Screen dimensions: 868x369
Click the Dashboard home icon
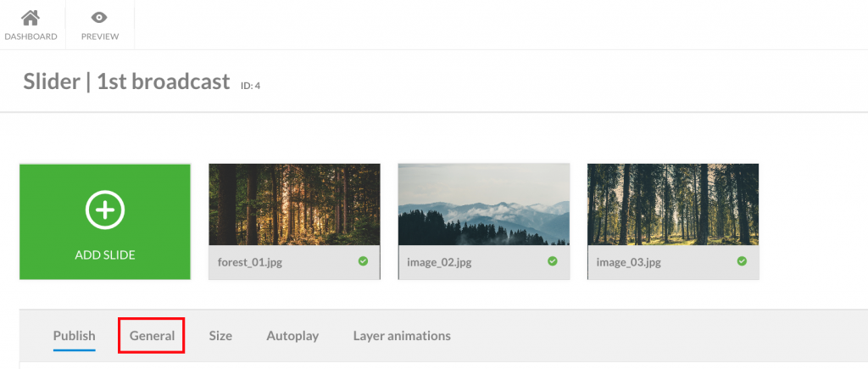31,18
